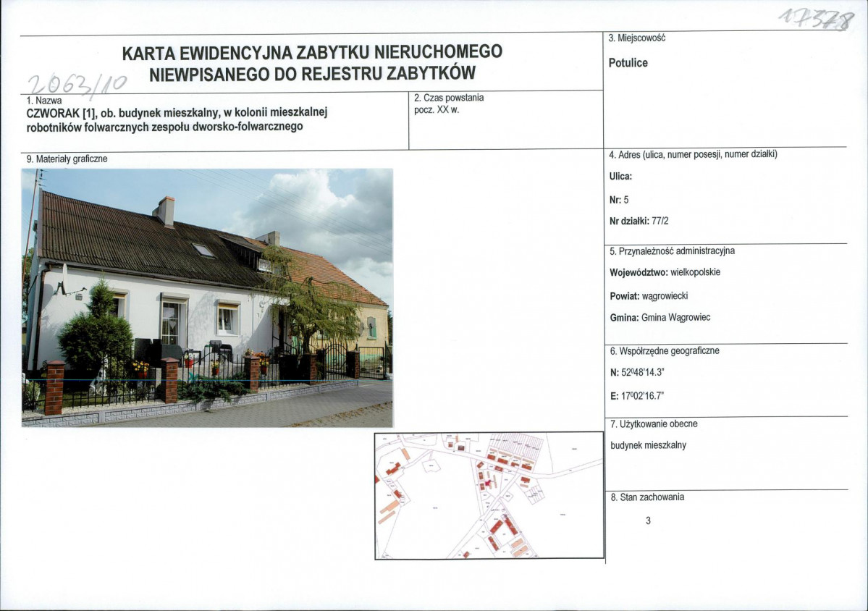Click 'Gmina: Gmina Wągrowiec'
868x611 pixels.
(660, 318)
